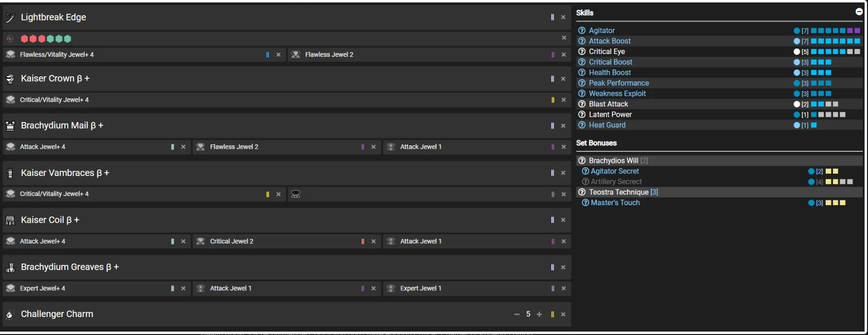
Task: Click the Kaiser Vambraces β + arms icon
Action: pyautogui.click(x=10, y=173)
